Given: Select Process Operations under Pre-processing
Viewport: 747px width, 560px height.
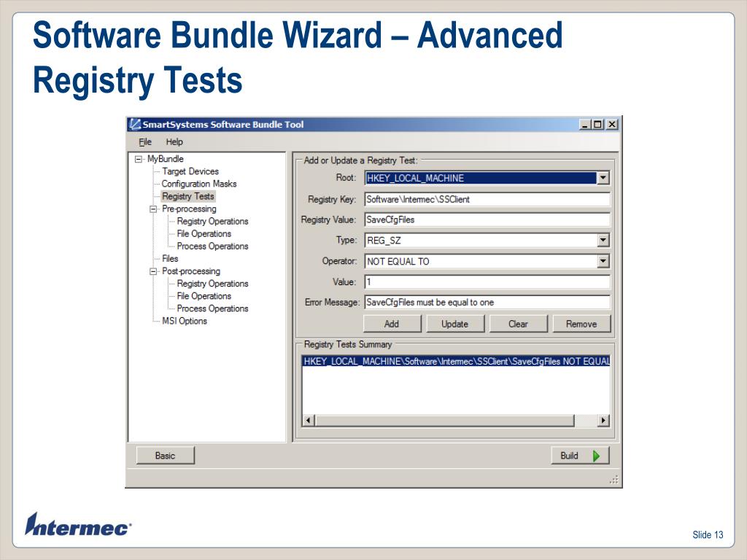Looking at the screenshot, I should point(212,246).
